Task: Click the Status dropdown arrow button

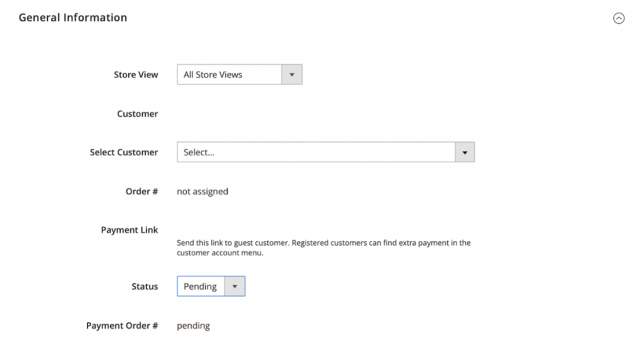Action: 235,287
